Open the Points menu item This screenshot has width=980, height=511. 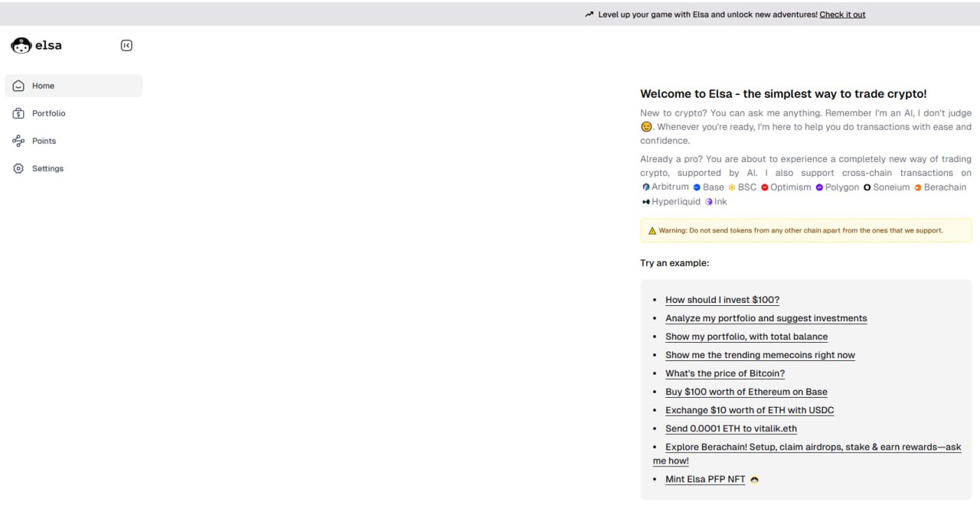click(73, 141)
